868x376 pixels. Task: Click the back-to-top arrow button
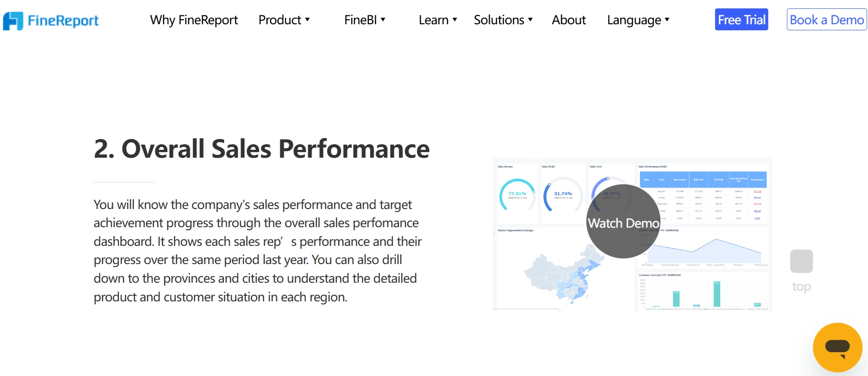pyautogui.click(x=801, y=261)
